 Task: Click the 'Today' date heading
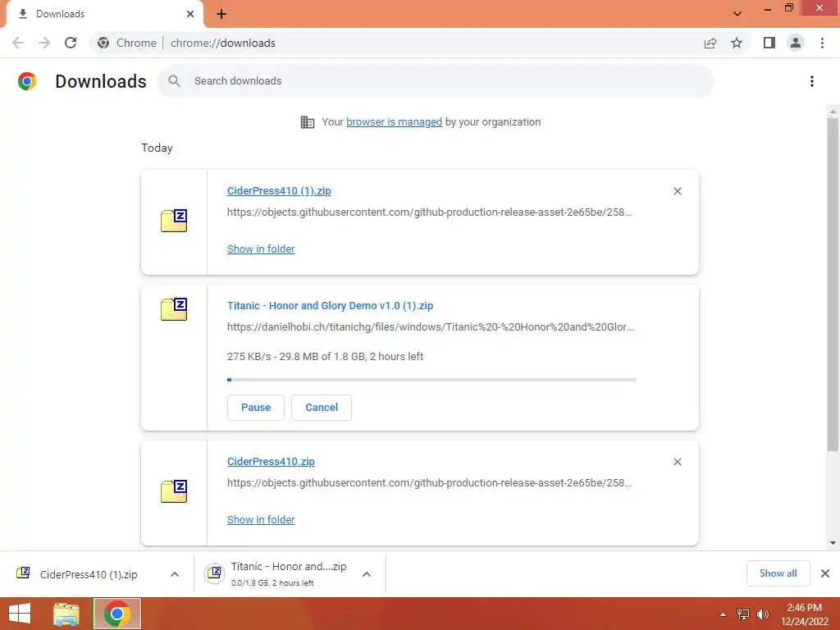(x=157, y=148)
